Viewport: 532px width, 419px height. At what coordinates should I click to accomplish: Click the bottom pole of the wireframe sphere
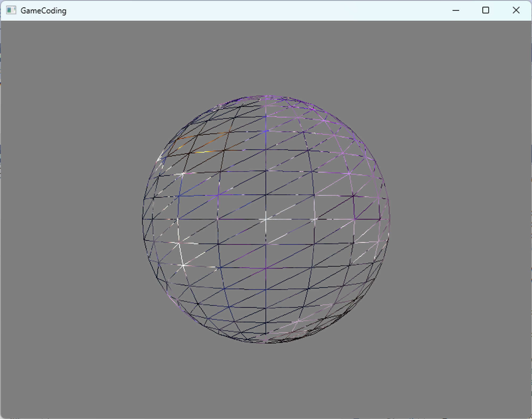pos(266,343)
